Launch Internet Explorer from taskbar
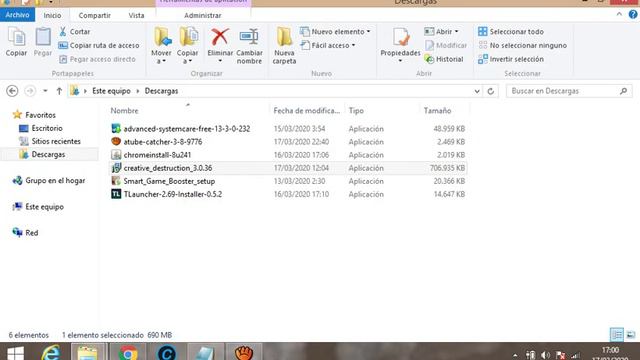Image resolution: width=640 pixels, height=360 pixels. (x=51, y=352)
